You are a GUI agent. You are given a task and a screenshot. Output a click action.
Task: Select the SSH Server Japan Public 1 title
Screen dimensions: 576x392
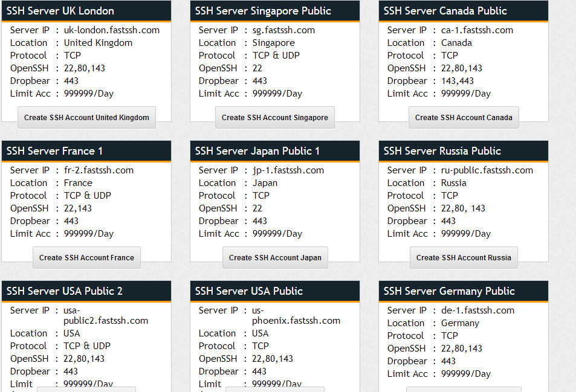coord(257,151)
